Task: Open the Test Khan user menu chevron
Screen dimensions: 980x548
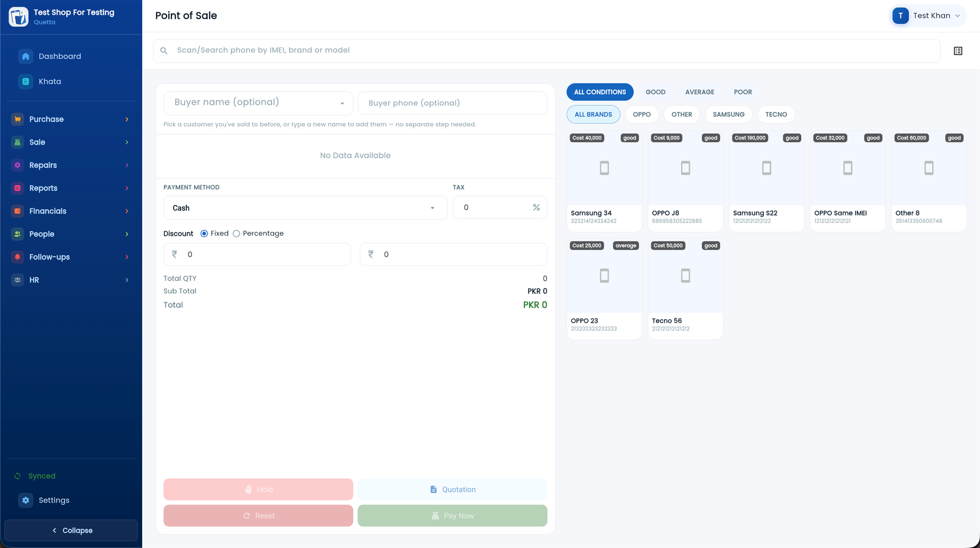Action: coord(957,16)
